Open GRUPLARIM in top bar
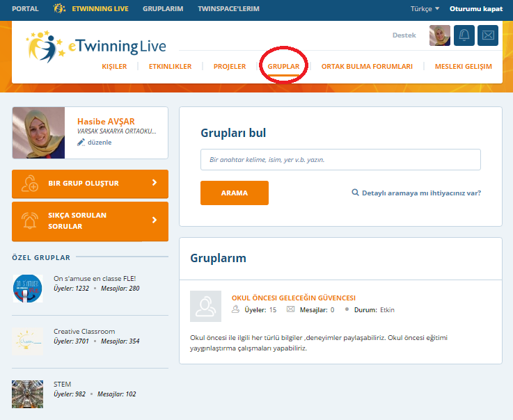The height and width of the screenshot is (420, 513). click(163, 9)
